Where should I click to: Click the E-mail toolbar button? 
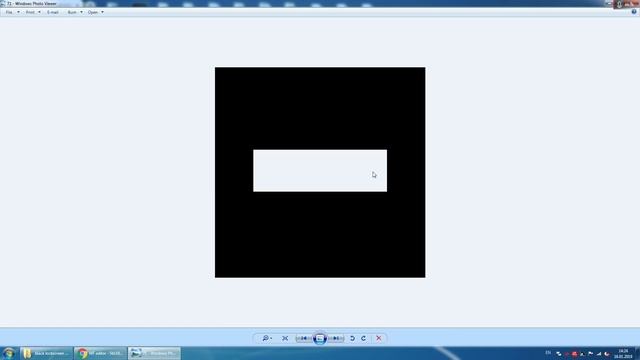pos(53,12)
